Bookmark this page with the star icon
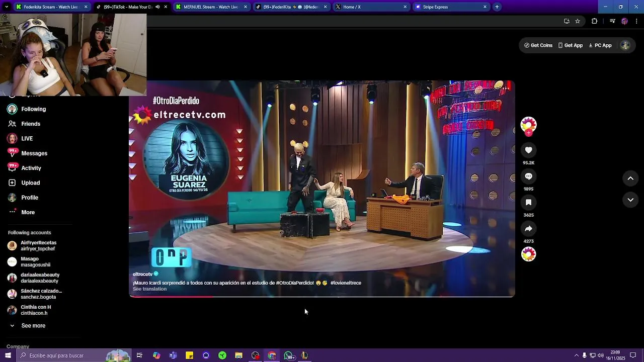The width and height of the screenshot is (644, 362). [578, 21]
